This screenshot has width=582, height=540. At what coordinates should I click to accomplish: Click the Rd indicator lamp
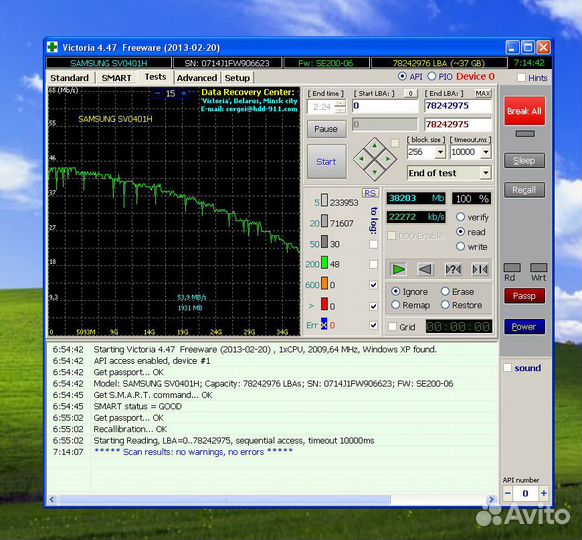pos(512,268)
